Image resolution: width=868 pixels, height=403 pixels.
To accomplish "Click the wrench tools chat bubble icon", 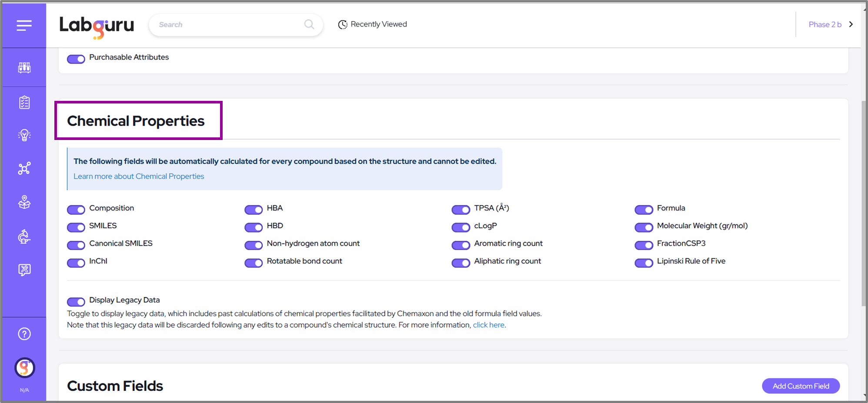I will (24, 270).
